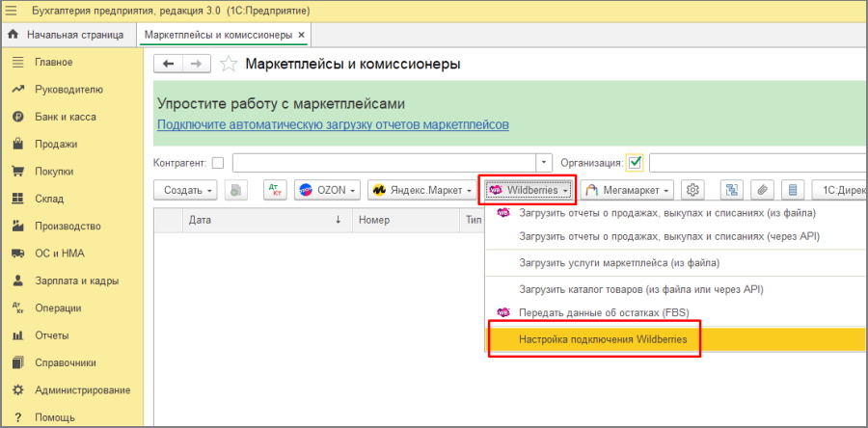
Task: Click the document structure icon after gear
Action: (x=732, y=190)
